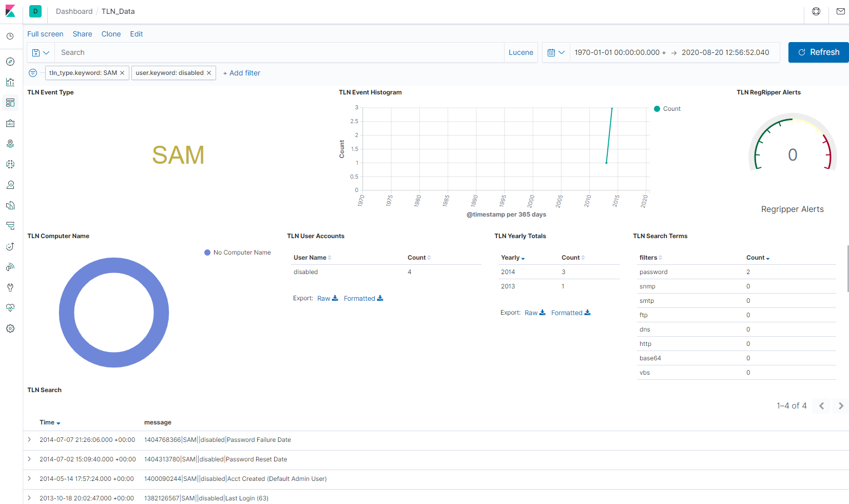This screenshot has width=849, height=504.
Task: Refresh the dashboard data
Action: (x=818, y=52)
